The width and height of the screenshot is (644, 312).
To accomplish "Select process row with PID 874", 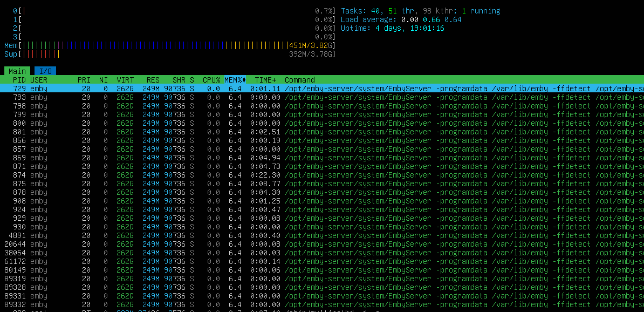I will tap(322, 175).
